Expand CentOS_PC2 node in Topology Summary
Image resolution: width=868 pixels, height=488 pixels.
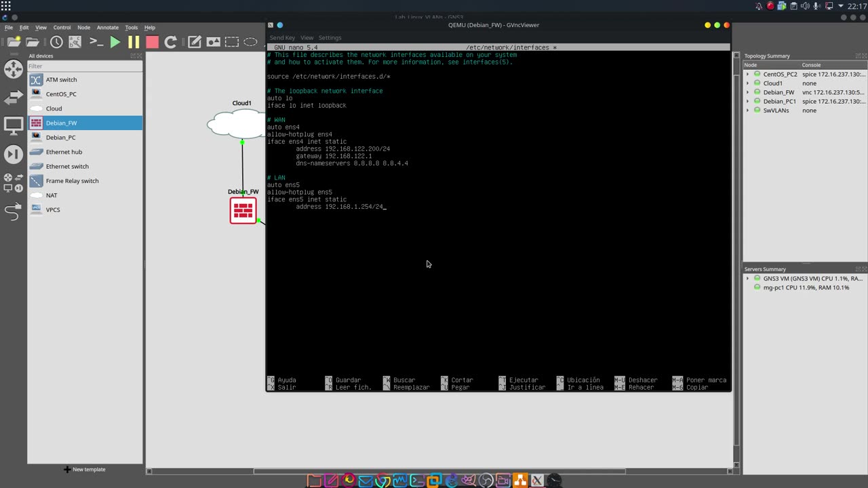tap(748, 74)
